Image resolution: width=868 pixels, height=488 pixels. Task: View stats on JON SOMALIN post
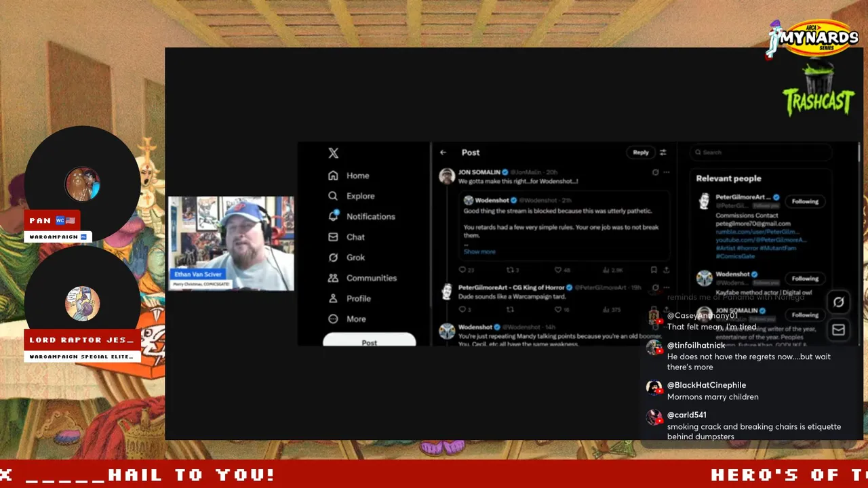[606, 270]
